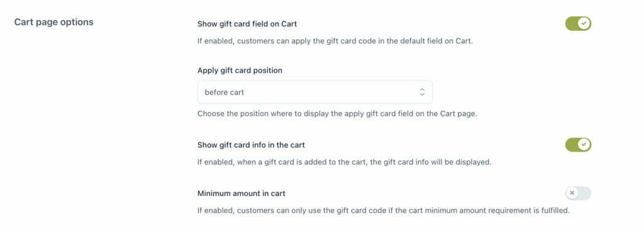This screenshot has width=644, height=233.
Task: Click description about cart minimum amount requirement
Action: tap(384, 210)
